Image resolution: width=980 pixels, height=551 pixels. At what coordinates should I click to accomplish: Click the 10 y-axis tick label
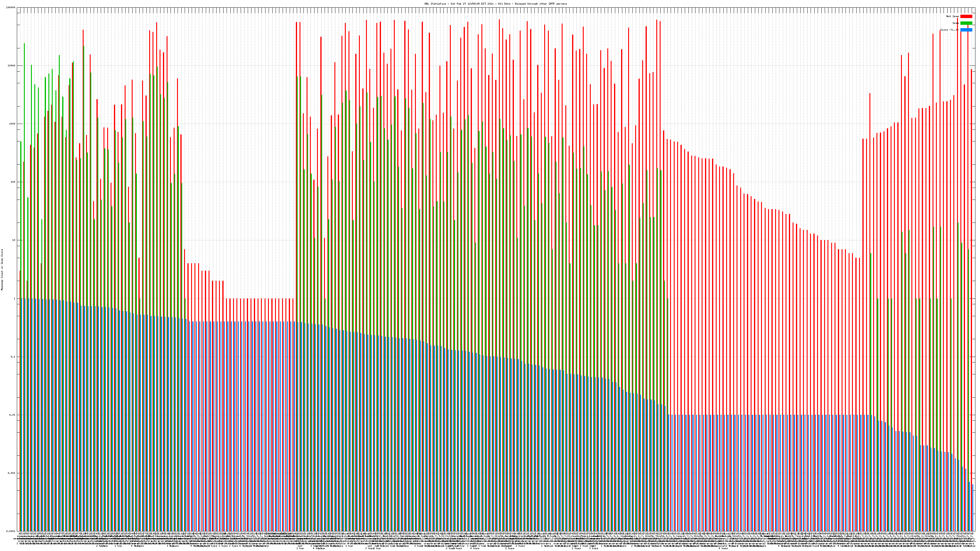coord(14,240)
